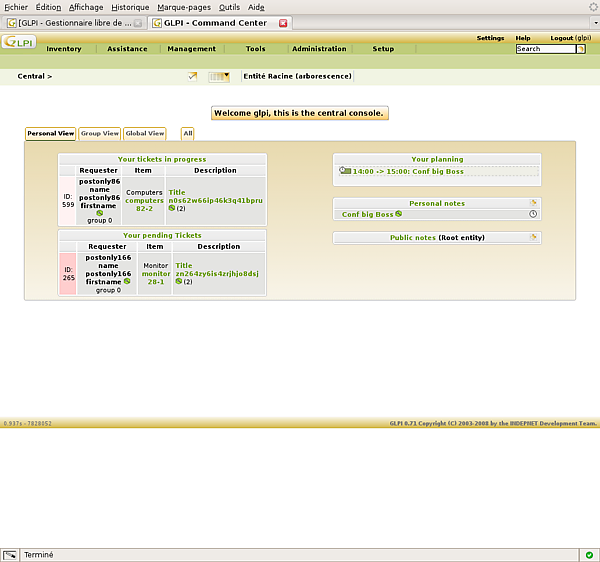Click the bookmark icon next to Central
600x562 pixels.
[192, 76]
